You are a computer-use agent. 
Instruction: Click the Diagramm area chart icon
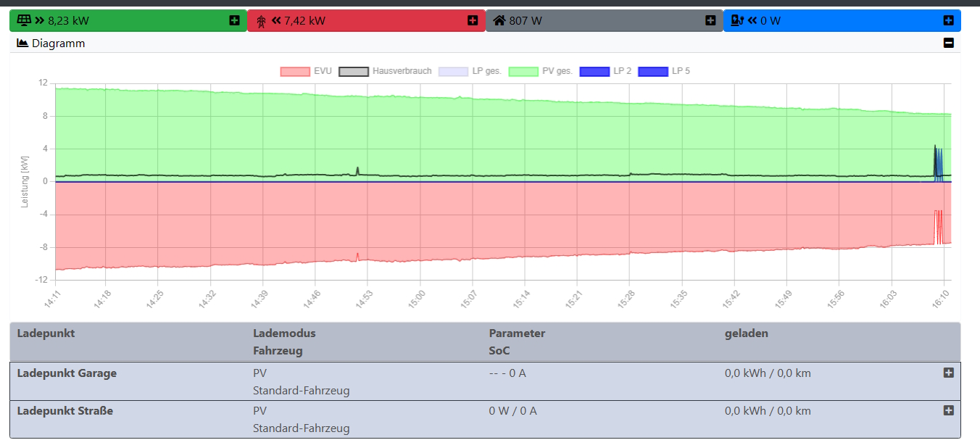click(x=22, y=43)
